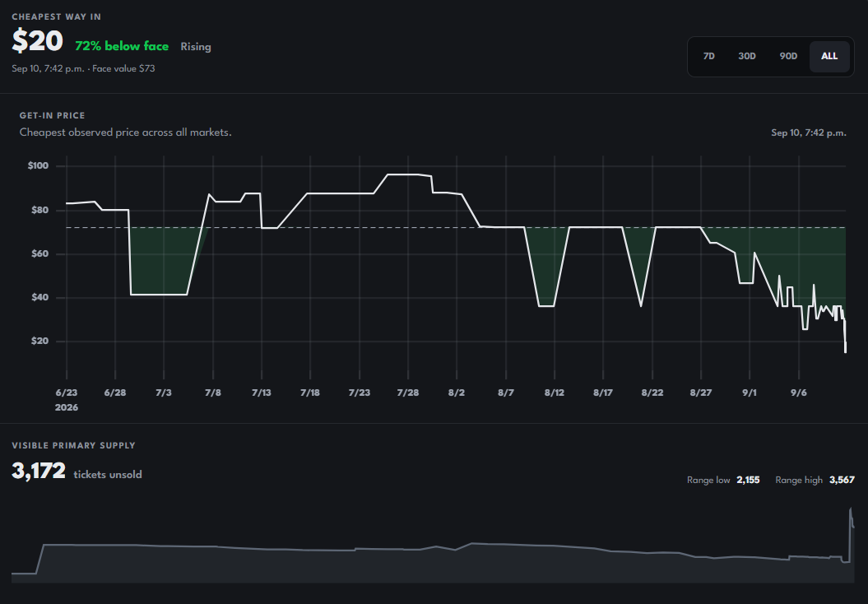The width and height of the screenshot is (868, 604).
Task: Click the 8/27 x-axis date label
Action: 701,393
